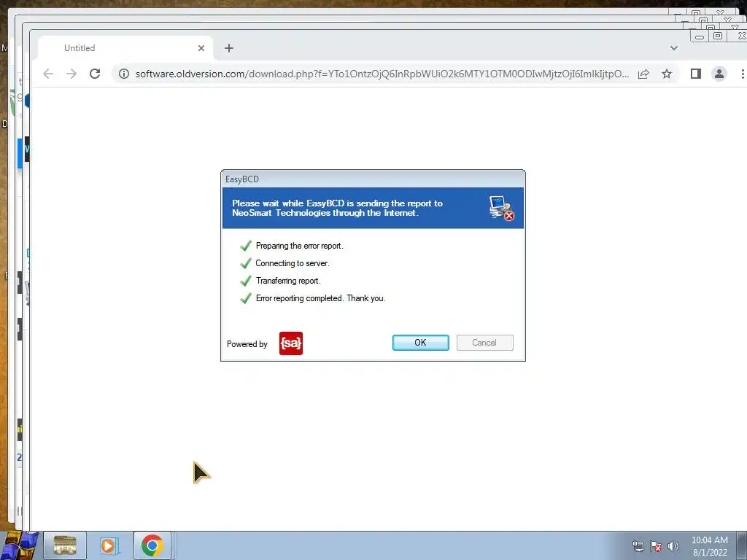Click the 'Transferring report.' text
This screenshot has height=560, width=747.
[287, 281]
